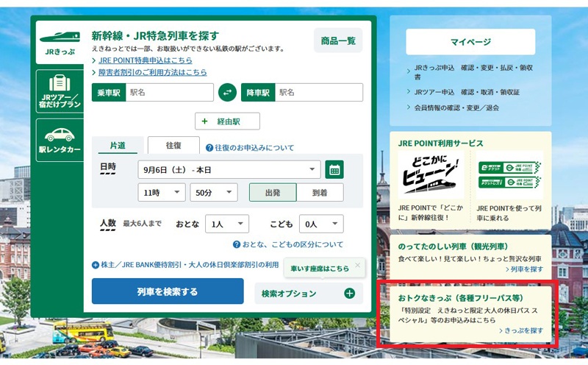Select the 出発 departure toggle
The width and height of the screenshot is (588, 365).
(273, 193)
